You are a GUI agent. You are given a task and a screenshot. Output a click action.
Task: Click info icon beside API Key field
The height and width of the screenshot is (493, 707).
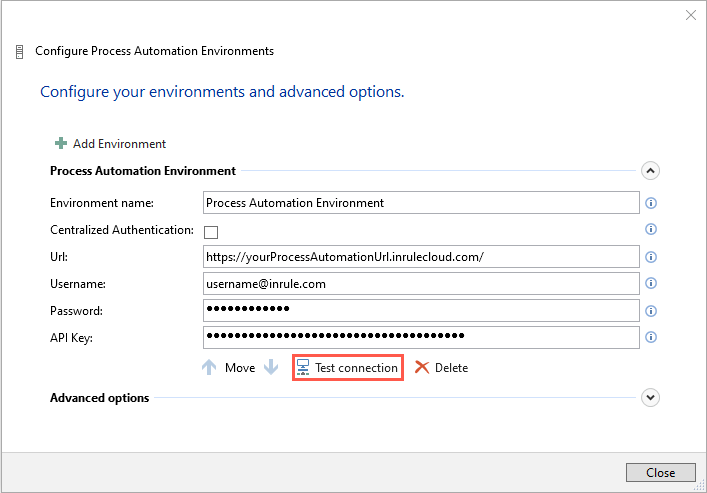click(651, 337)
